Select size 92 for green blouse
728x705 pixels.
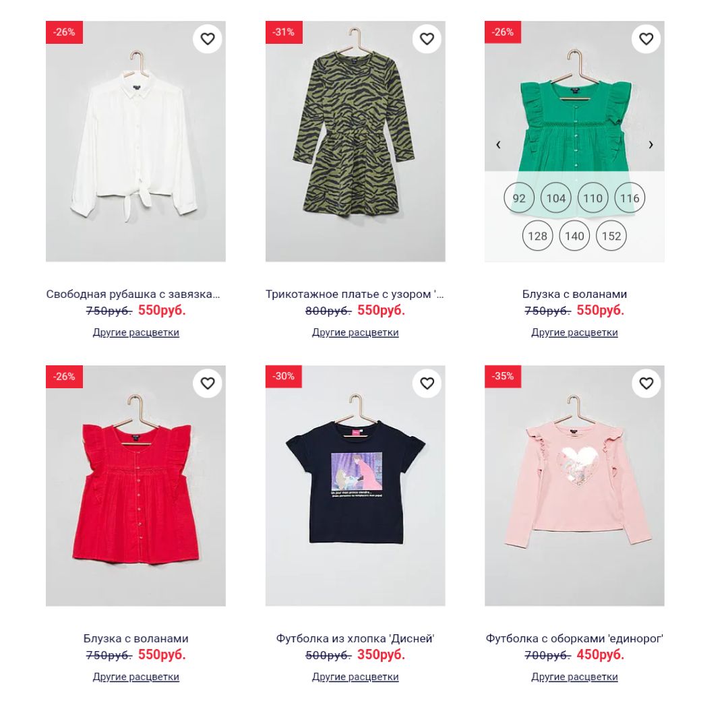tap(519, 198)
